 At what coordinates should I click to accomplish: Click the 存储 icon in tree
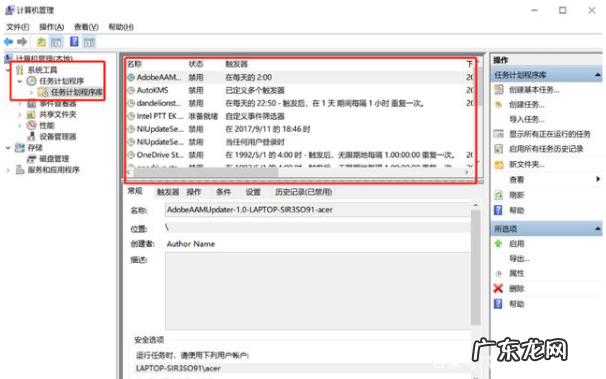[x=19, y=148]
